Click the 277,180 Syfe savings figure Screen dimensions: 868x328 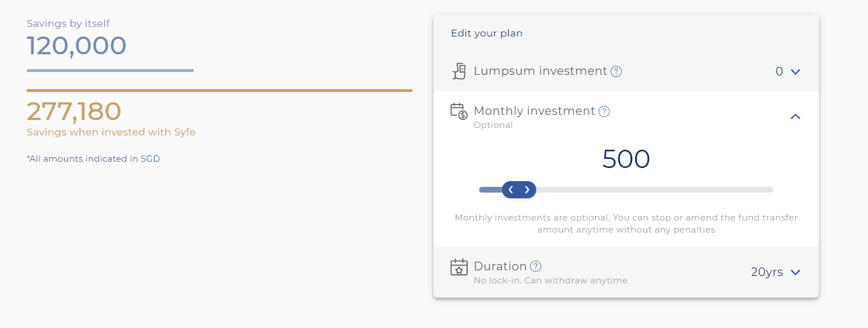click(x=74, y=111)
